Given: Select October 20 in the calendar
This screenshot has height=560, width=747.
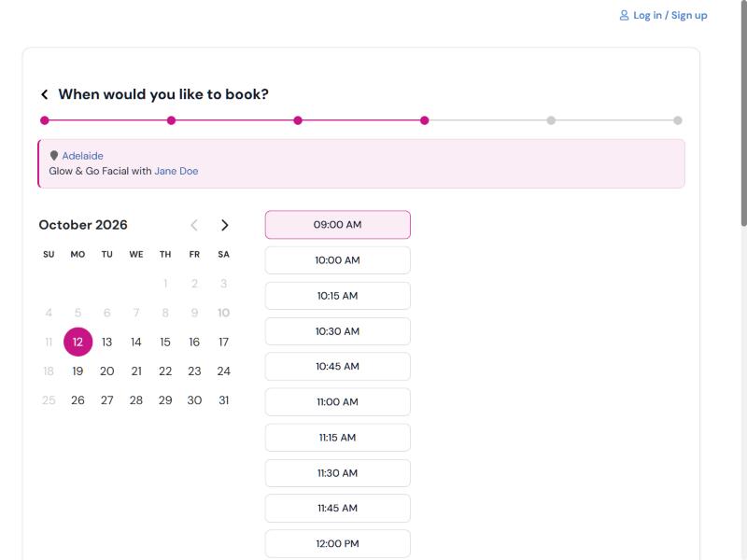Looking at the screenshot, I should click(107, 371).
